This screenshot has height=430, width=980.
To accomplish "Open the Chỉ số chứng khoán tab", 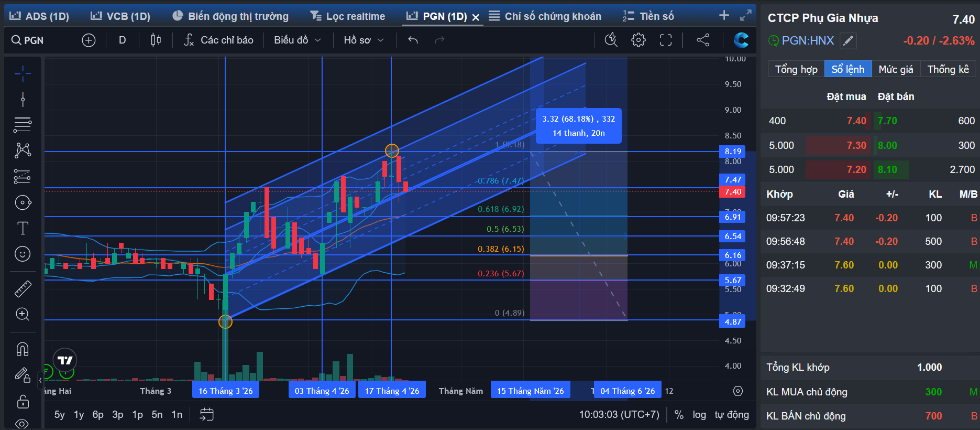I will point(545,16).
